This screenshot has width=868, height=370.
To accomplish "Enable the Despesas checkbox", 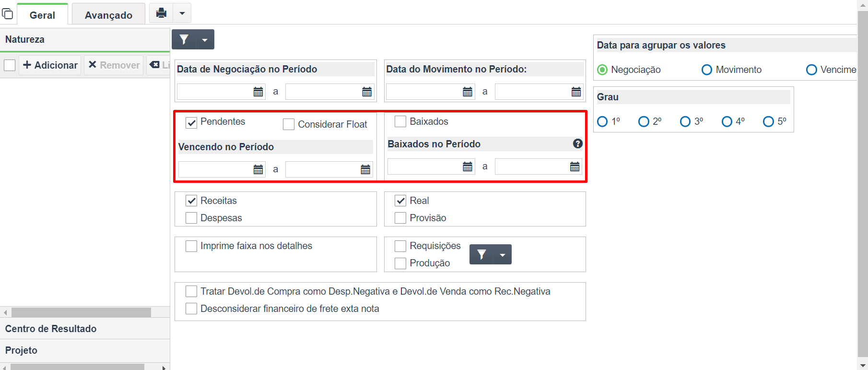I will [x=191, y=218].
